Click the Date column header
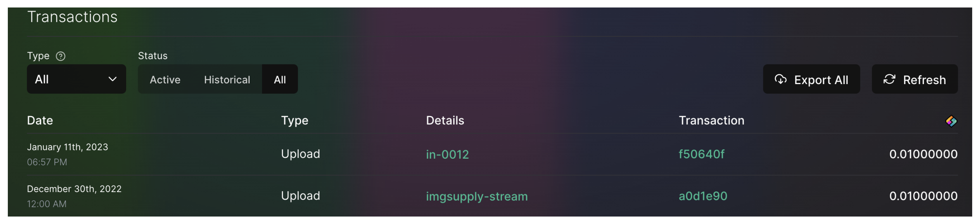This screenshot has width=980, height=223. [40, 121]
